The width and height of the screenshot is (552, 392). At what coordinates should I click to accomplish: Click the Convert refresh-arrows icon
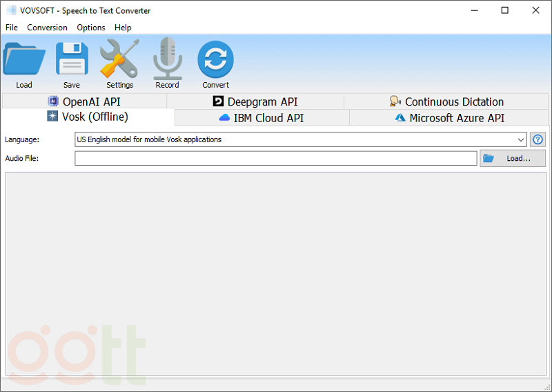tap(215, 60)
